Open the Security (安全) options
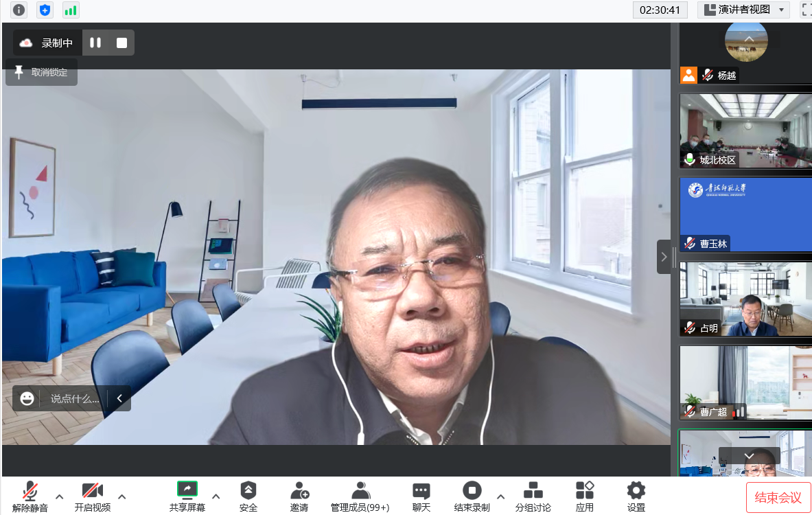This screenshot has height=515, width=812. [248, 496]
